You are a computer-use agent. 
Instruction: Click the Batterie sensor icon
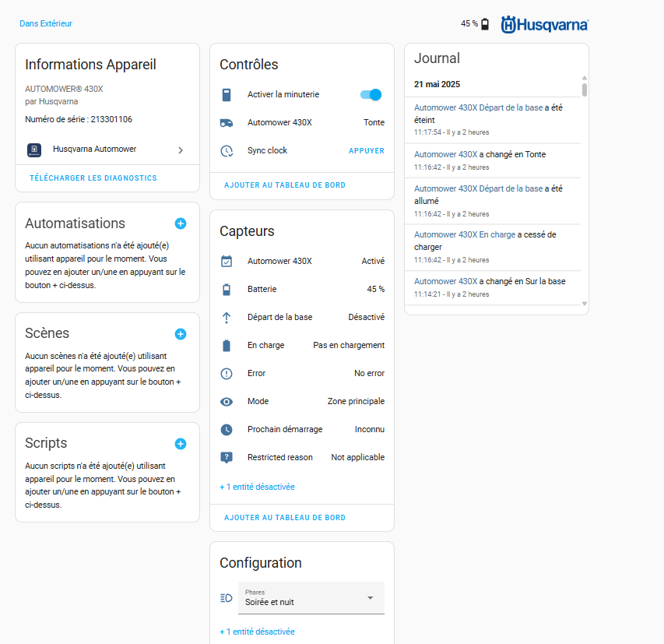click(x=227, y=290)
